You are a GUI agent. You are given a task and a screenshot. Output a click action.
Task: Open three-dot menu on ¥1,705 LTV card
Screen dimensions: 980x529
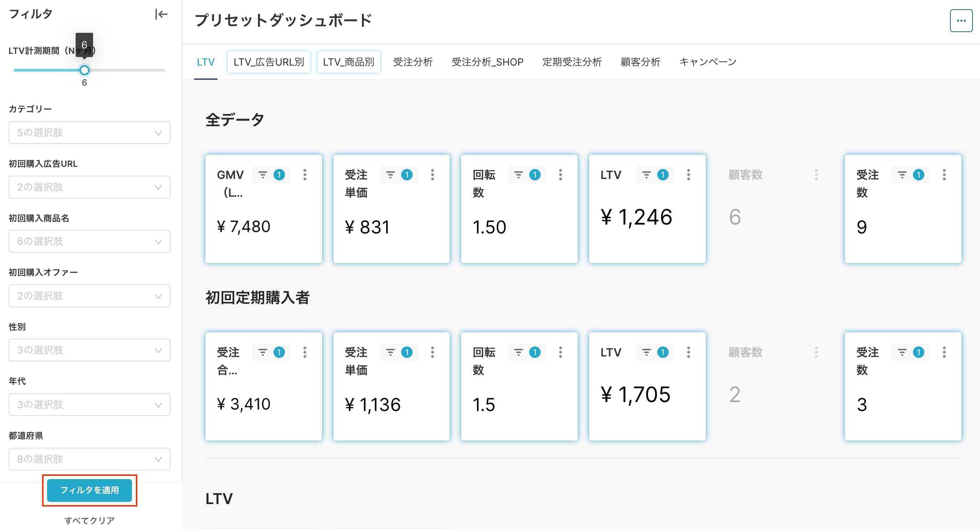[x=688, y=352]
